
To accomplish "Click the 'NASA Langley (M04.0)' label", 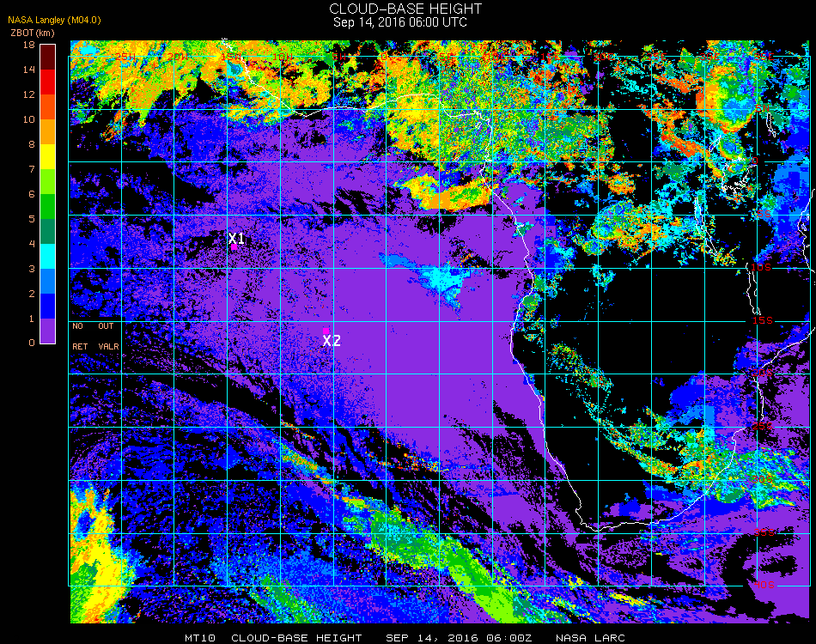I will pos(54,20).
